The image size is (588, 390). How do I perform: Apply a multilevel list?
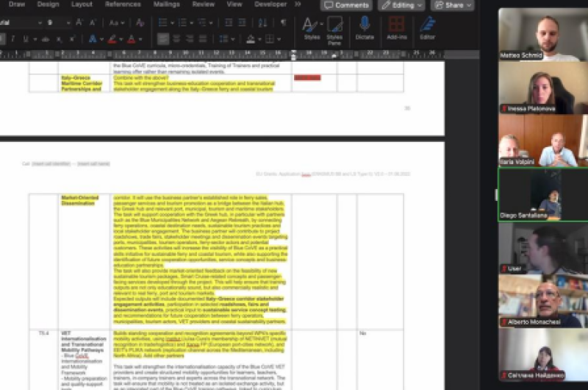point(202,23)
